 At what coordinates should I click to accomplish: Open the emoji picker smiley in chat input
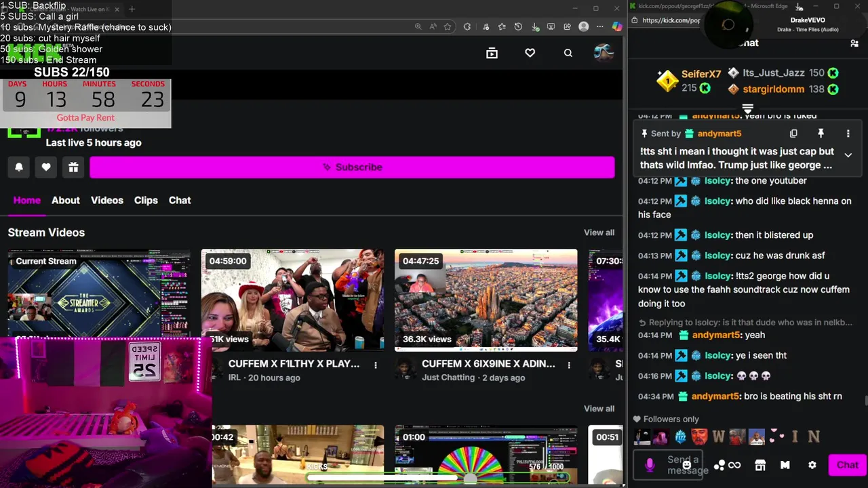[687, 465]
